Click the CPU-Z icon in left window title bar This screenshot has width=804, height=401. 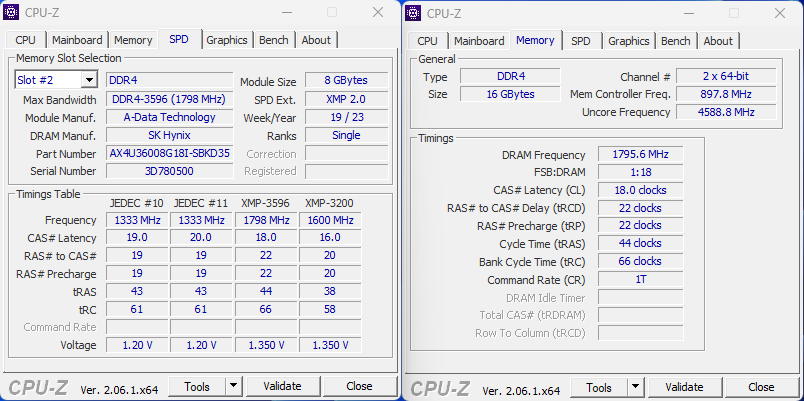click(12, 13)
